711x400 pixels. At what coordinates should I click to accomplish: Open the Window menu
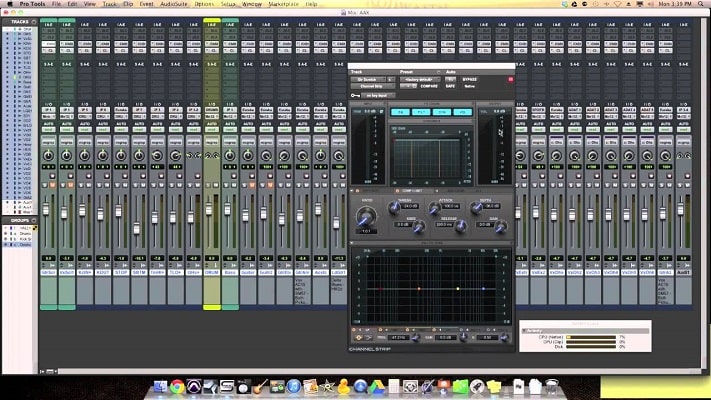252,4
